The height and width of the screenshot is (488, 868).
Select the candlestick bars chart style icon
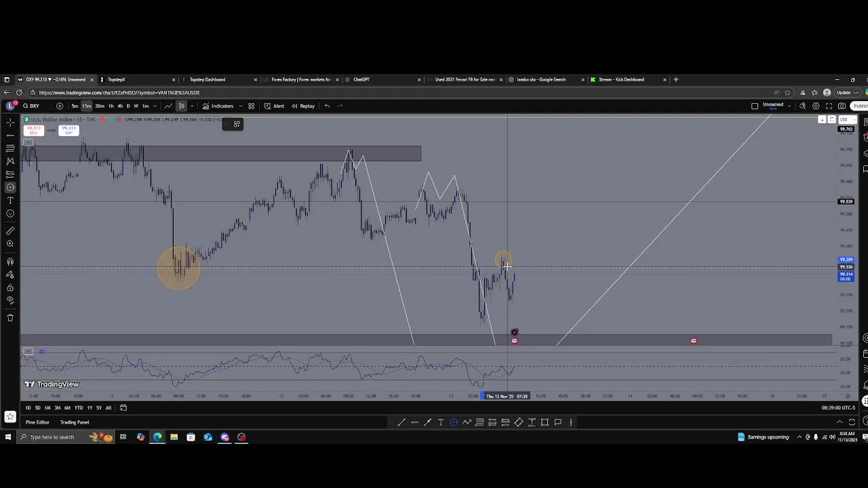(x=181, y=106)
